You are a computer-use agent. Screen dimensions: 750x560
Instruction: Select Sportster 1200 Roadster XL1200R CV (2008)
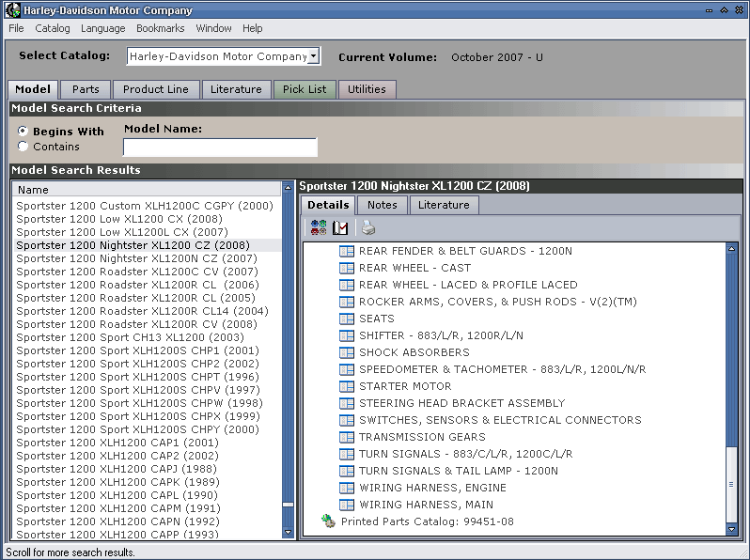[138, 324]
